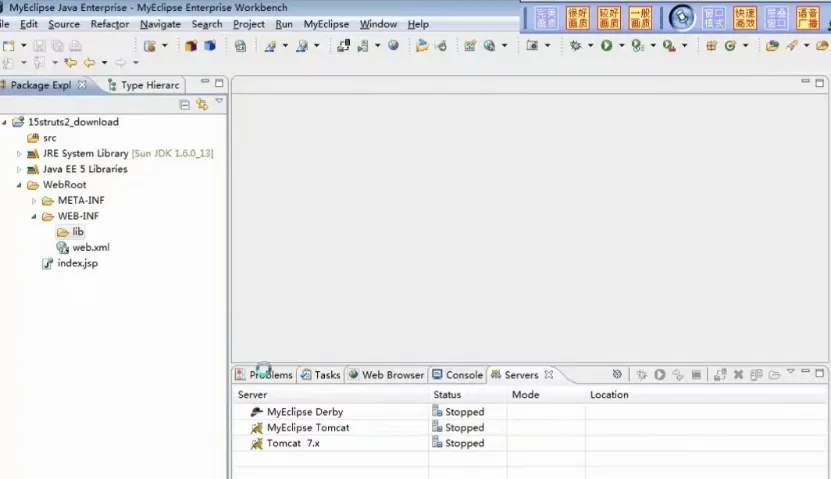Select the lib folder in the tree

70,232
